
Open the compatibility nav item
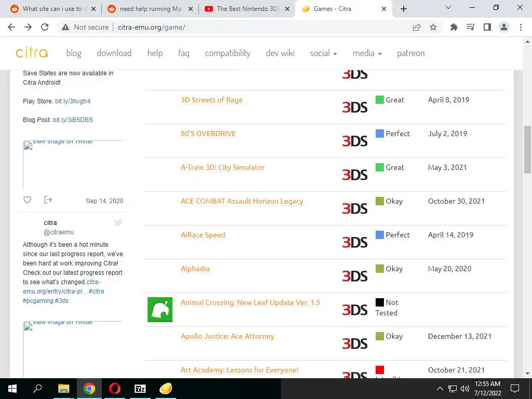pyautogui.click(x=228, y=54)
